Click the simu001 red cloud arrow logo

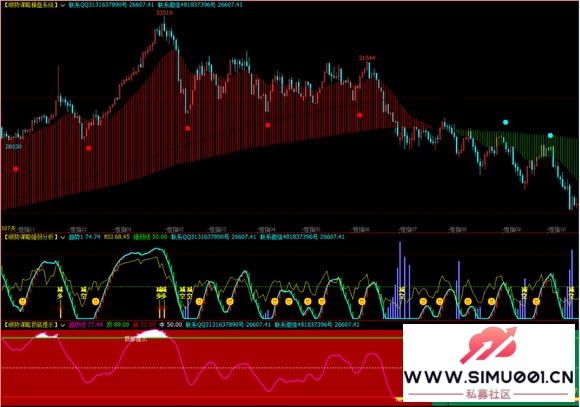(488, 345)
